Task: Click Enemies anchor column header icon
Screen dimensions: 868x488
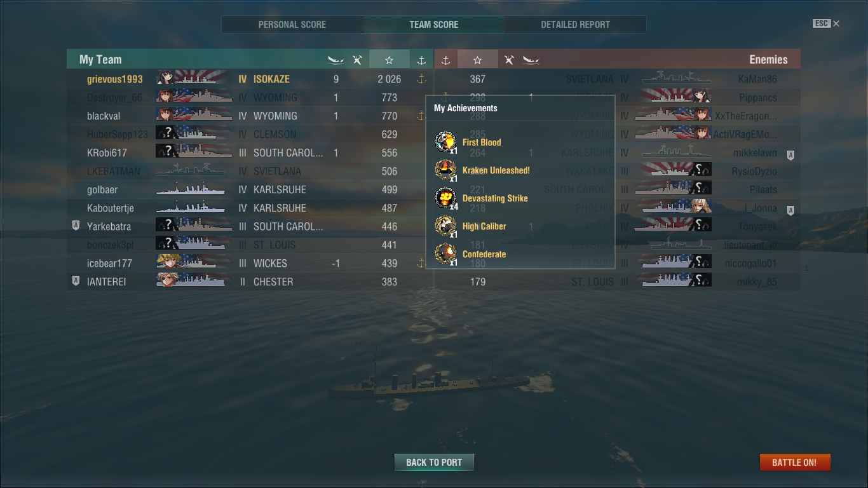Action: click(x=445, y=60)
